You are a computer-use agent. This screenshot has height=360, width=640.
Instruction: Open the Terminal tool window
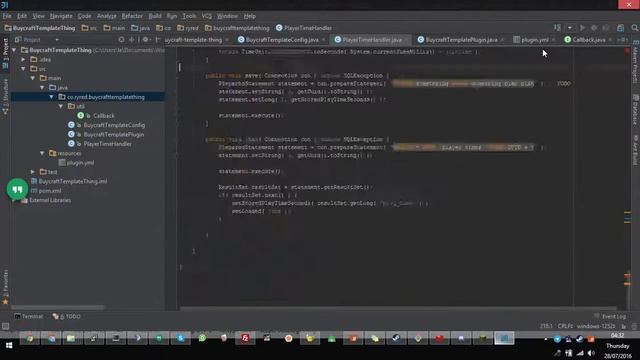[29, 316]
